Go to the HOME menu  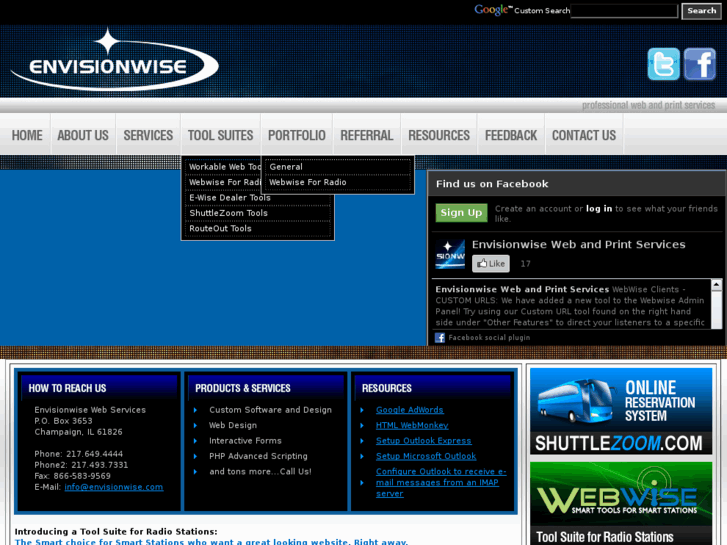pos(27,135)
